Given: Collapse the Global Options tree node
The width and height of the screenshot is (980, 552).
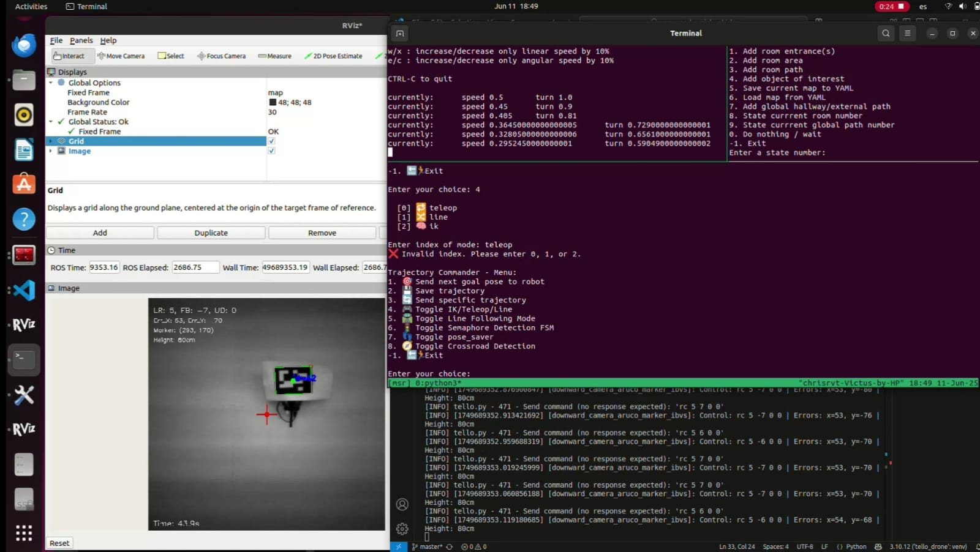Looking at the screenshot, I should point(51,83).
